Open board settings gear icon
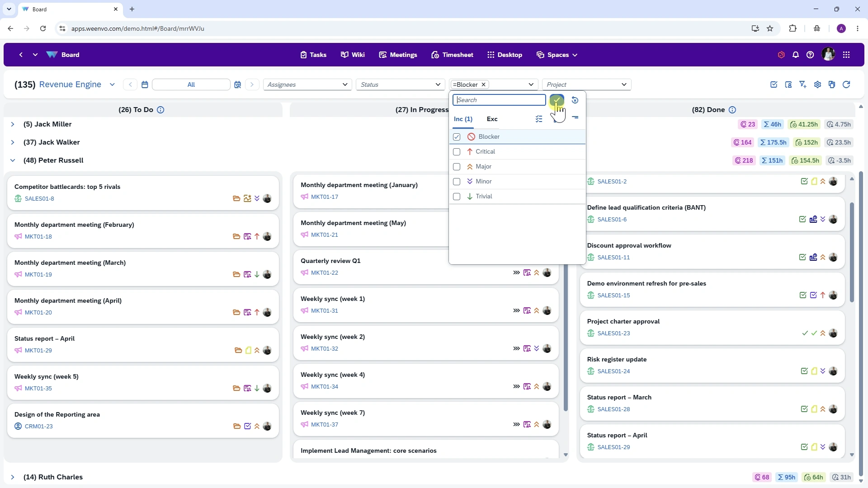The image size is (868, 488). (x=817, y=84)
